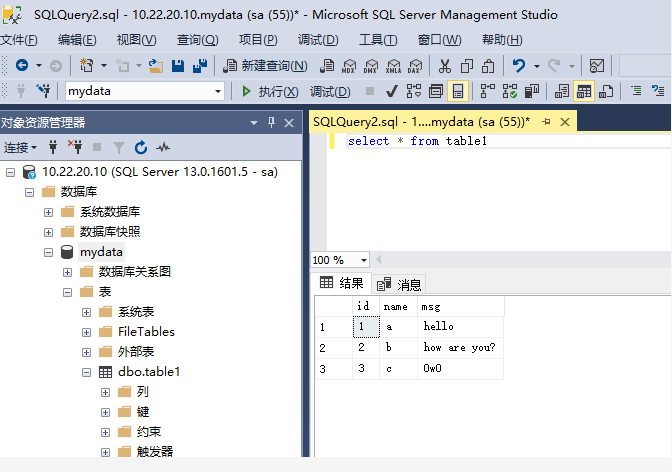Click the 执行 (Execute) query button
Viewport: 672px width, 472px height.
tap(270, 91)
